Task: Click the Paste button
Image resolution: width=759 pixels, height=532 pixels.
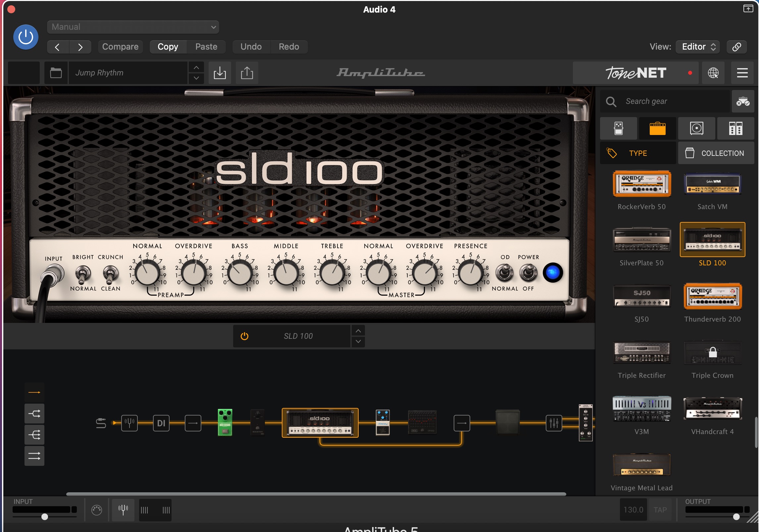Action: tap(206, 47)
